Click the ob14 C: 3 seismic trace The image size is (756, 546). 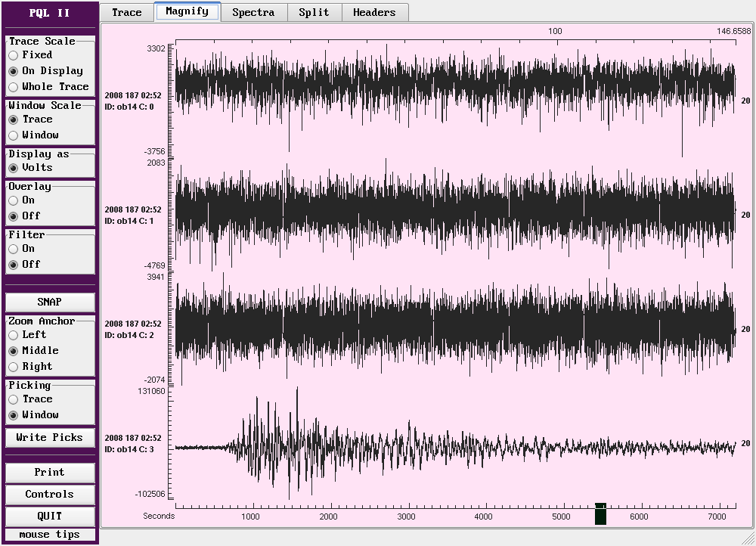click(x=454, y=445)
